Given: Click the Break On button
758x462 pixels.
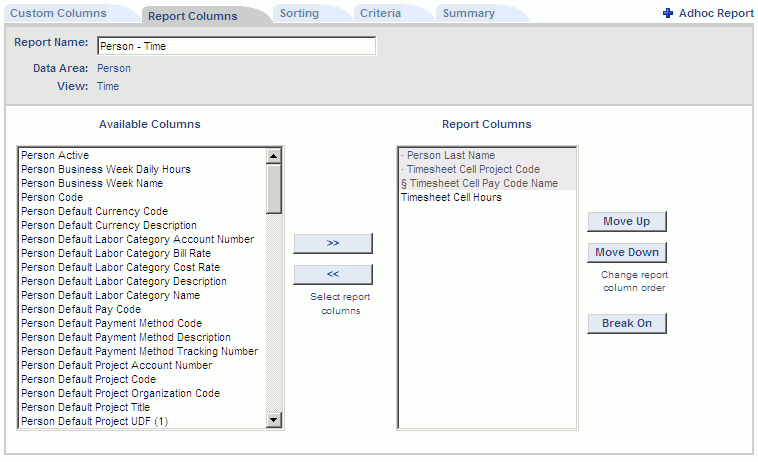Looking at the screenshot, I should (x=627, y=323).
